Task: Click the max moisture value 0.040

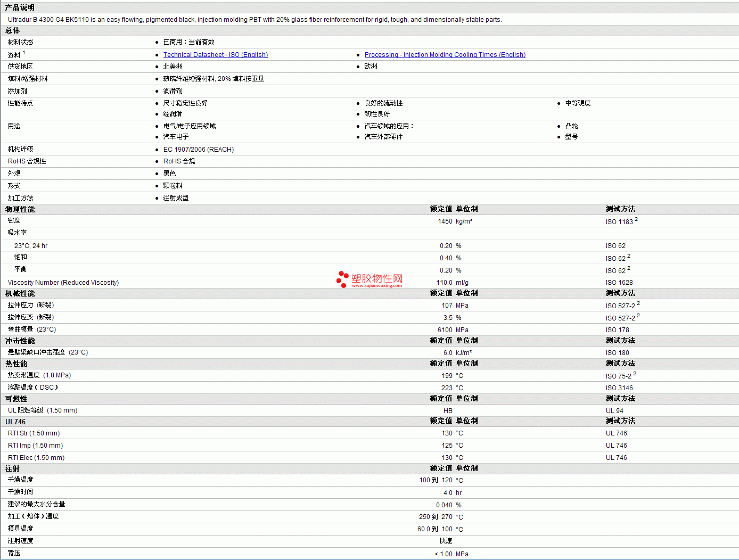Action: click(444, 505)
